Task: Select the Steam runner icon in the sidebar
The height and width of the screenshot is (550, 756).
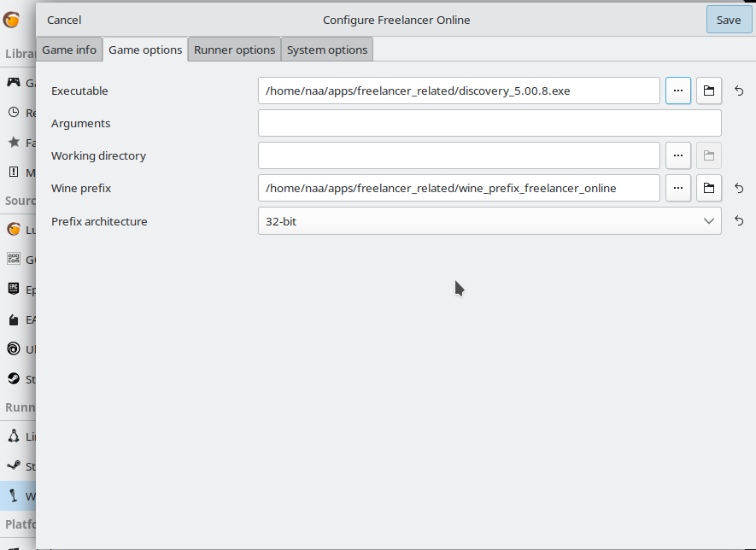Action: point(14,466)
